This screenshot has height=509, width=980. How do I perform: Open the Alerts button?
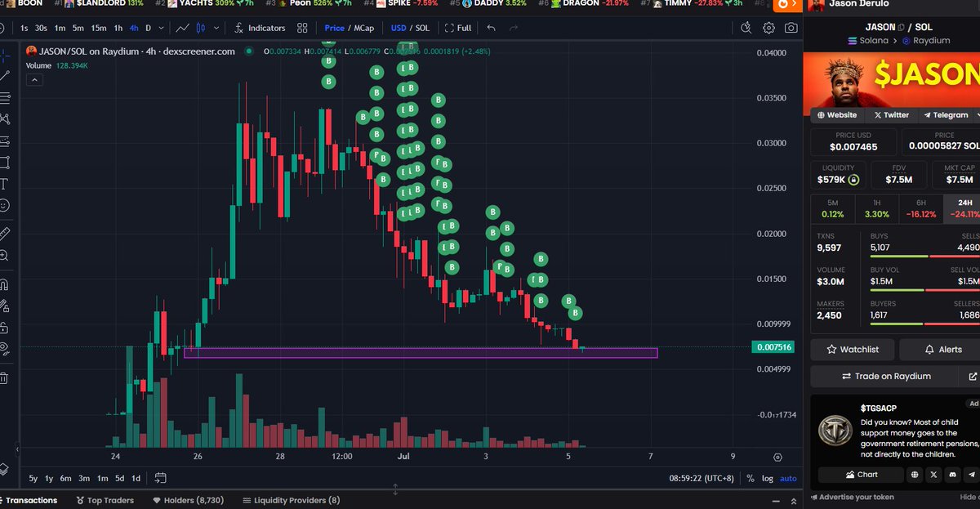(x=941, y=349)
